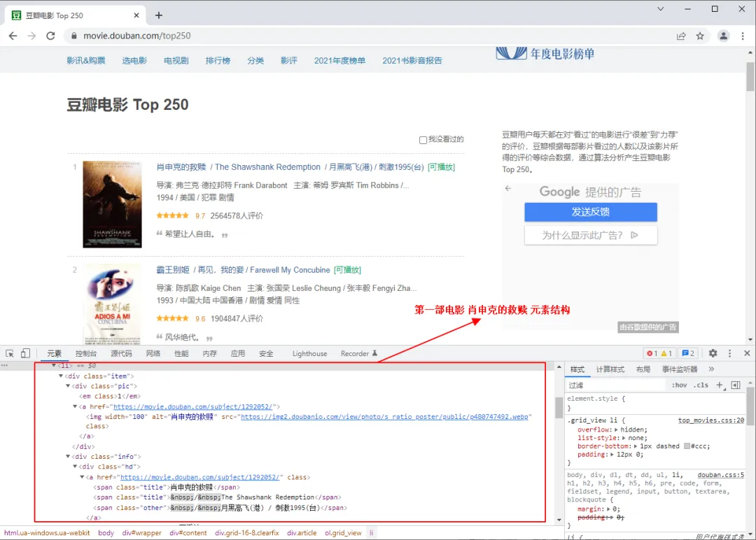This screenshot has width=756, height=540.
Task: Switch to the 网络 DevTools tab
Action: 153,353
